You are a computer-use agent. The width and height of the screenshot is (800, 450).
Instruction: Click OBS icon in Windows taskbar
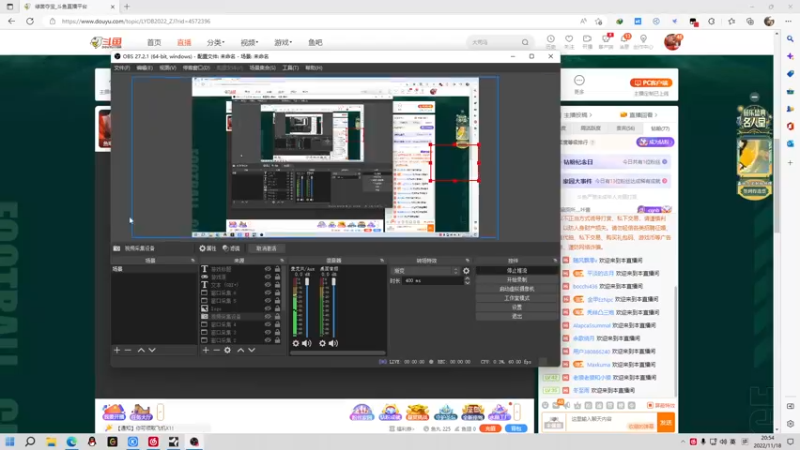[x=194, y=442]
